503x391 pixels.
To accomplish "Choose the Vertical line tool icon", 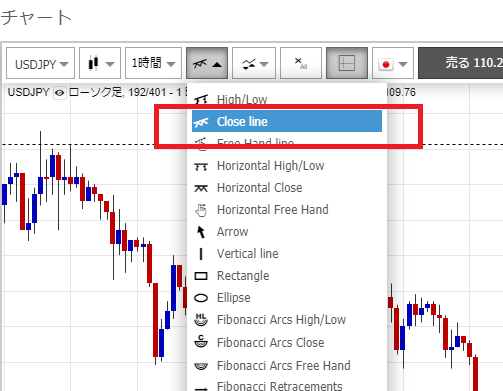I will 201,254.
